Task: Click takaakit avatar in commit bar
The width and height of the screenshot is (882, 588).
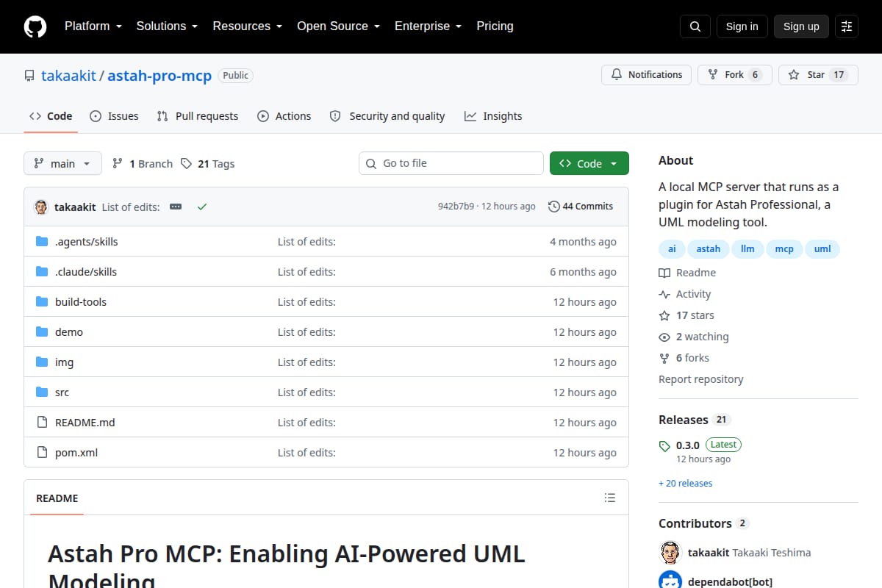Action: [41, 207]
